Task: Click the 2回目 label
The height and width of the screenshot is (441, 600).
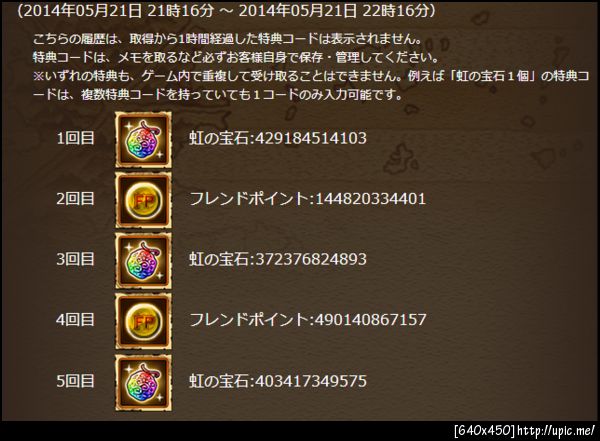Action: pos(75,199)
